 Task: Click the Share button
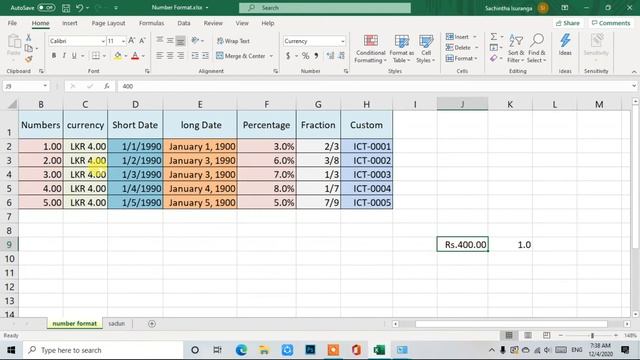(568, 23)
